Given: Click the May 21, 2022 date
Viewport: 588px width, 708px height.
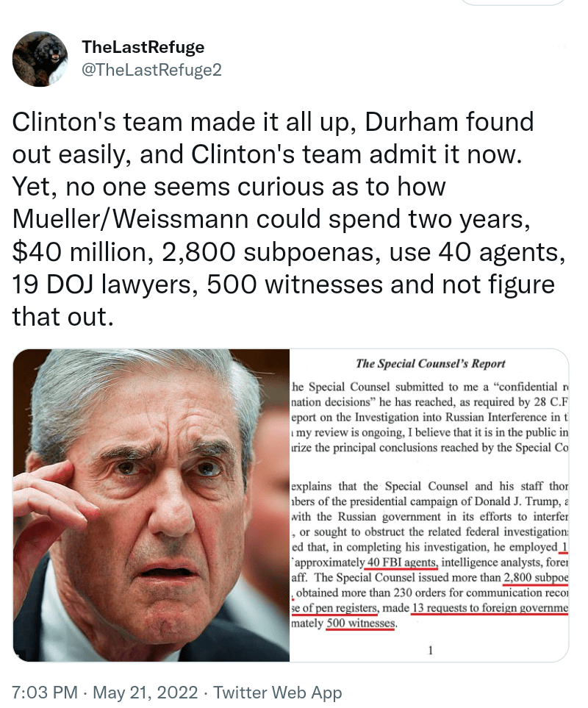Looking at the screenshot, I should point(146,693).
